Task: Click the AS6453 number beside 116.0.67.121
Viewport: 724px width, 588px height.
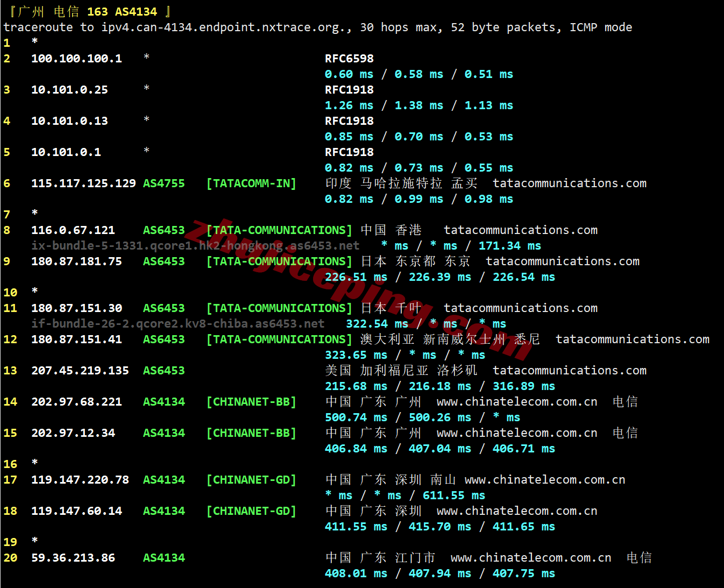Action: coord(164,230)
